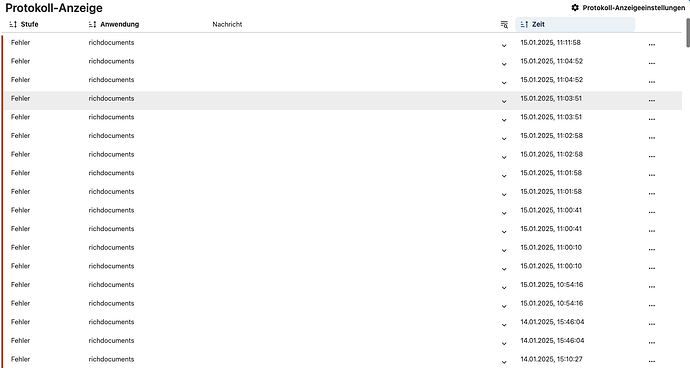Click the Nachricht column header
This screenshot has height=368, width=690.
[227, 24]
